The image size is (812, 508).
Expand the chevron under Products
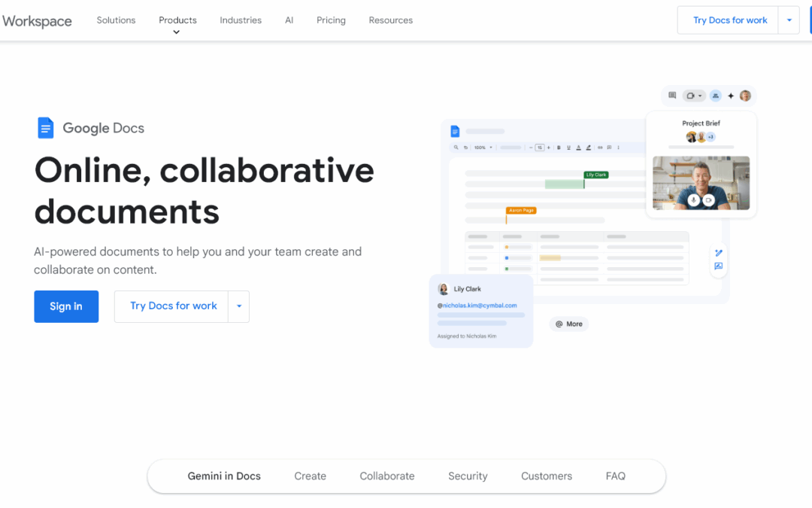tap(176, 32)
